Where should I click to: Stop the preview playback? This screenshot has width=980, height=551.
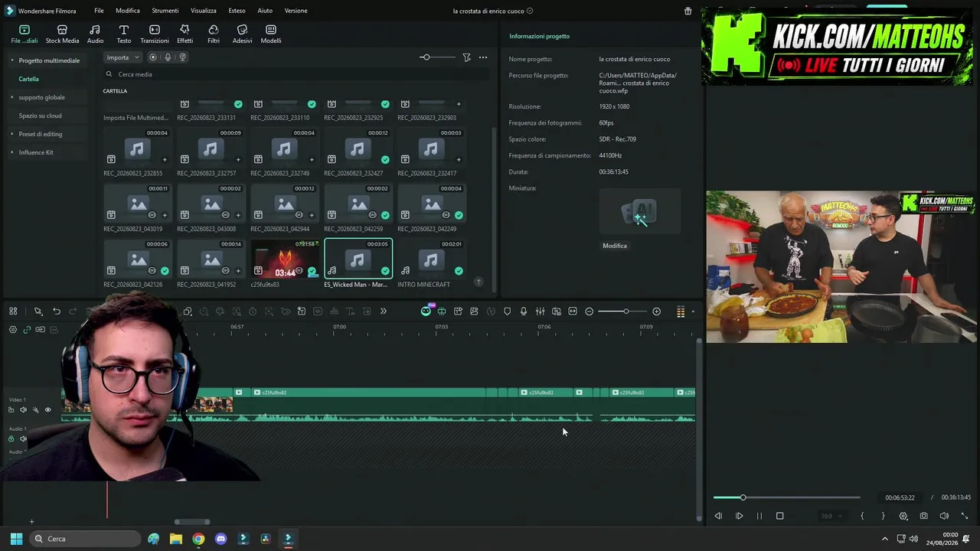pyautogui.click(x=780, y=516)
